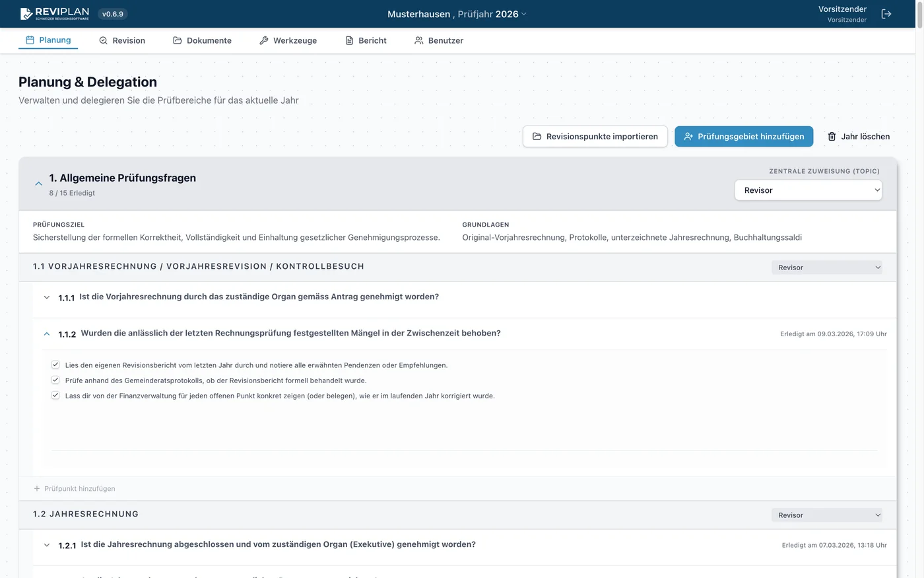Expand question 1.1.1 with its chevron
Viewport: 924px width, 578px height.
tap(47, 297)
